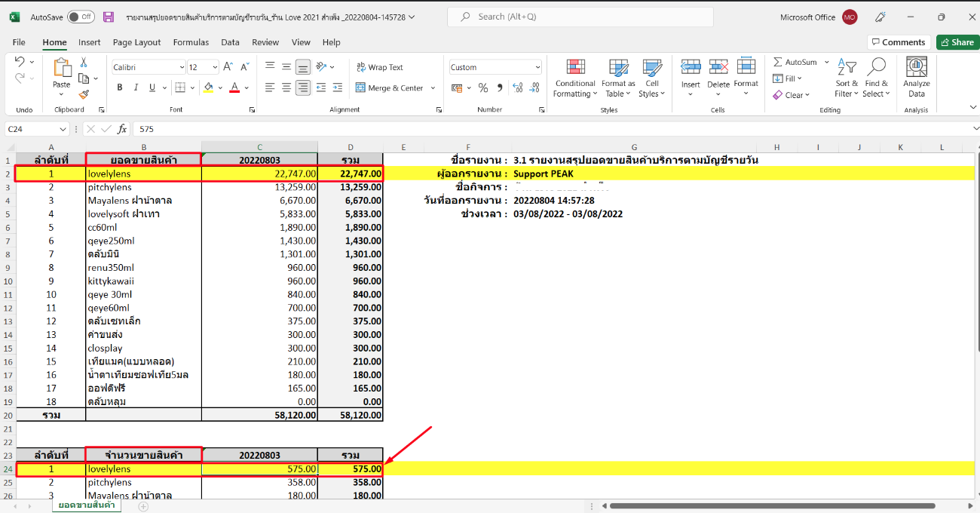Apply Comma Style number format
Image resolution: width=980 pixels, height=513 pixels.
[498, 88]
